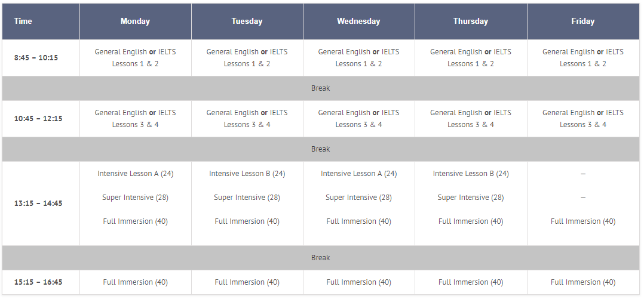Click the first Break row
The height and width of the screenshot is (299, 644).
(x=321, y=88)
